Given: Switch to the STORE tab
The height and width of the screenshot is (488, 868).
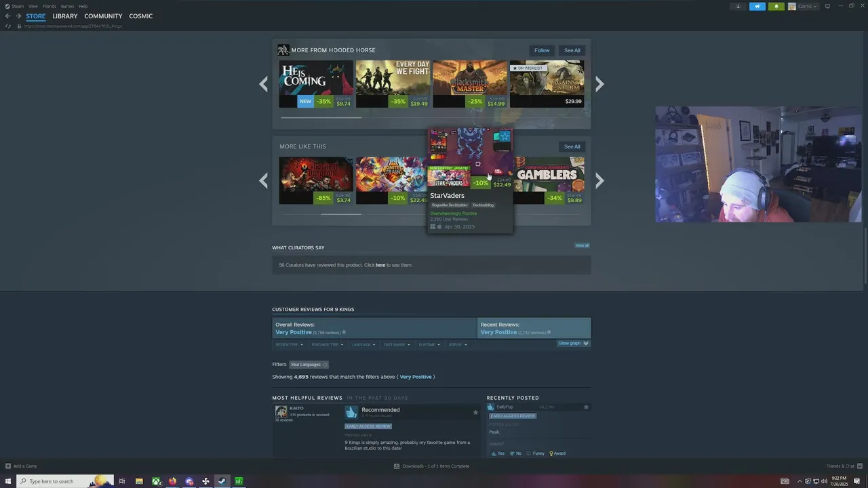Looking at the screenshot, I should pos(36,16).
